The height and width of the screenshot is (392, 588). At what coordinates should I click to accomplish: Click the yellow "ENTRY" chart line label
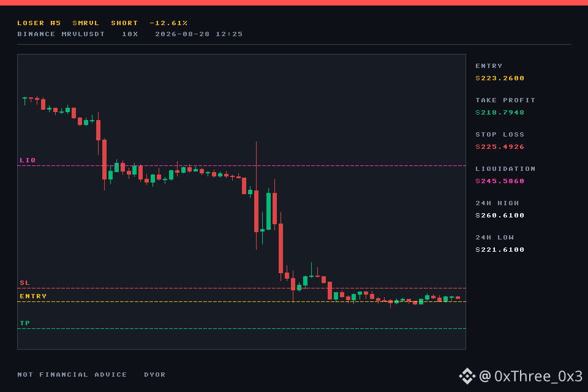[x=33, y=296]
